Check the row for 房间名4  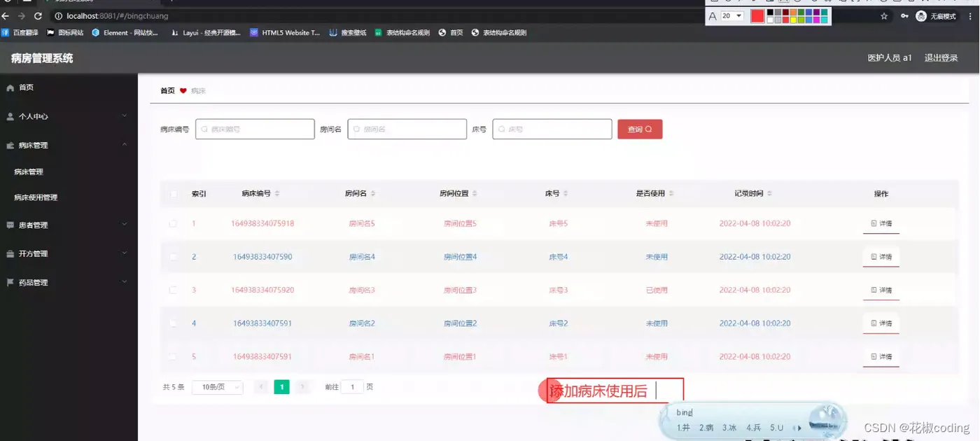coord(173,257)
